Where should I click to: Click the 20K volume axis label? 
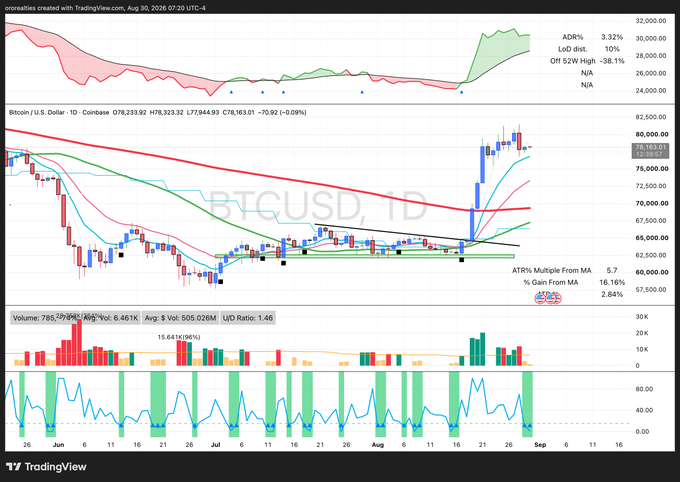click(x=642, y=333)
